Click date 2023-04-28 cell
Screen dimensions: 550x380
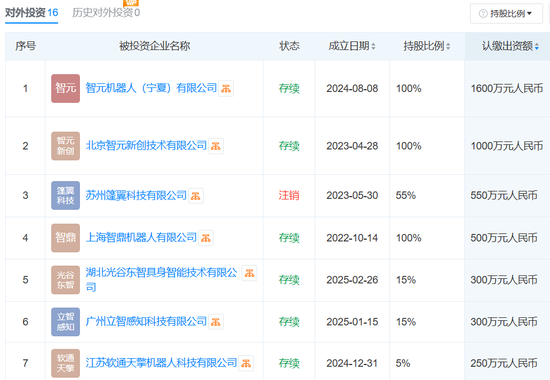click(352, 146)
